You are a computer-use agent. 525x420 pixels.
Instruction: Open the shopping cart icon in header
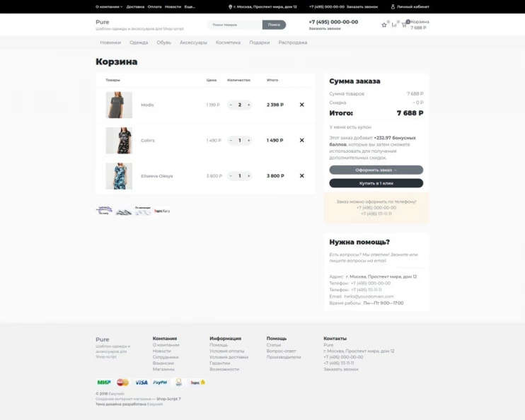click(404, 25)
